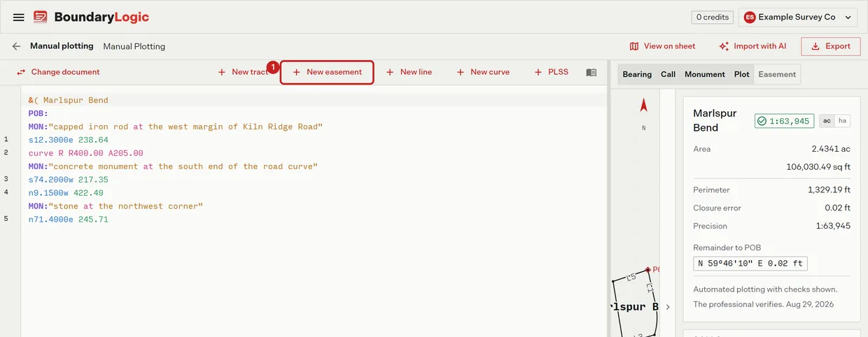Image resolution: width=868 pixels, height=337 pixels.
Task: Switch to the Bearing tab
Action: (637, 74)
